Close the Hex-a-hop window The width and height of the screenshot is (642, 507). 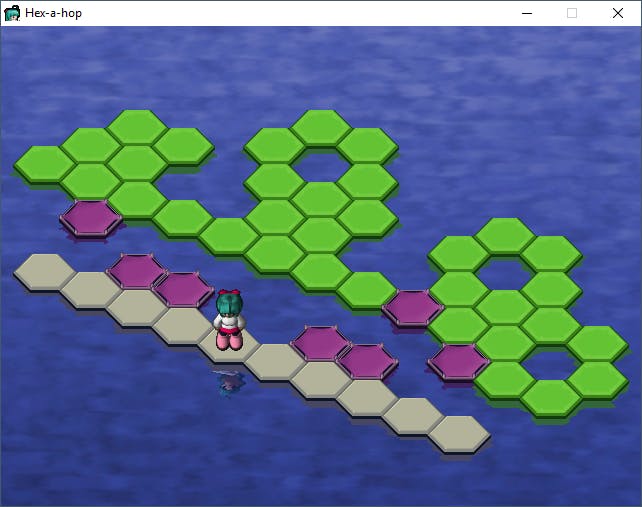618,13
